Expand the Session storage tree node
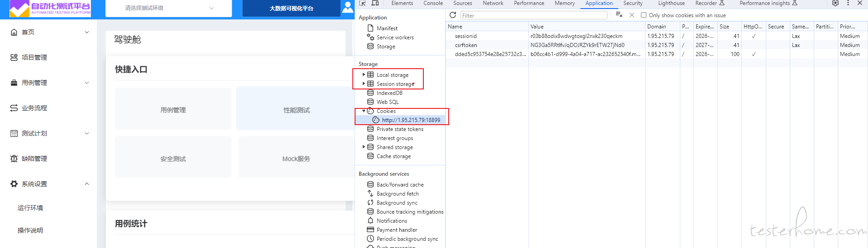868x248 pixels. pos(364,84)
